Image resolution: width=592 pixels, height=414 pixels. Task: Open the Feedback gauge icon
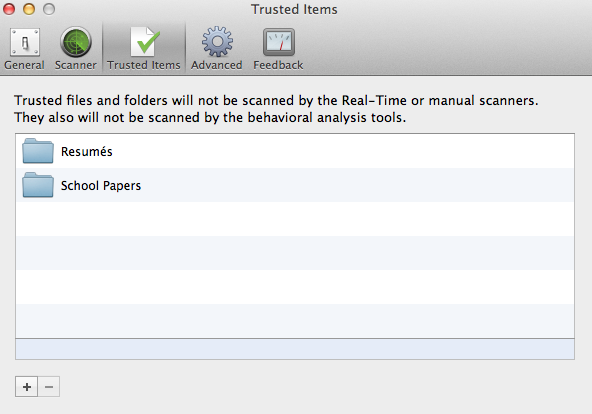[x=279, y=42]
